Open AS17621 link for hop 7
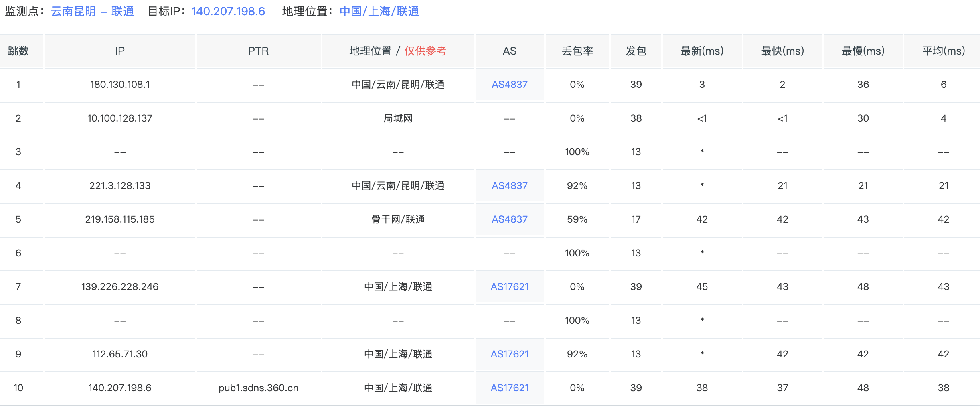 (510, 286)
